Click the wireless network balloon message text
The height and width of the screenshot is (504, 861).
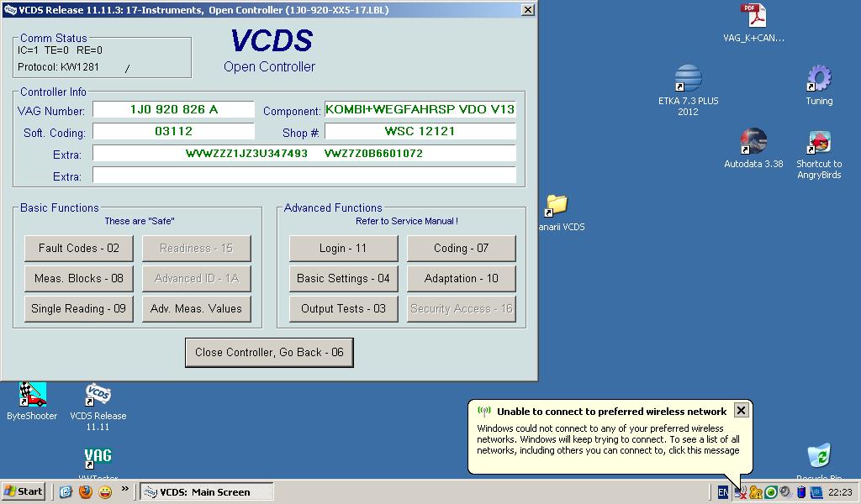[608, 439]
